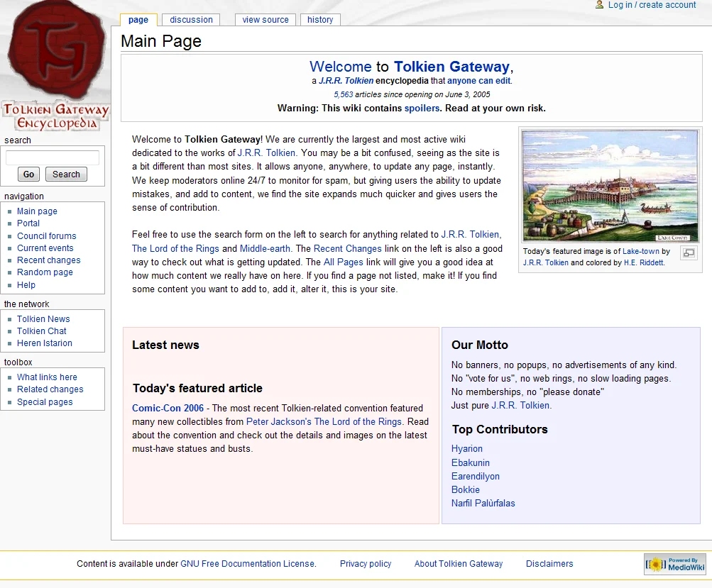Click the Search button in sidebar

66,174
